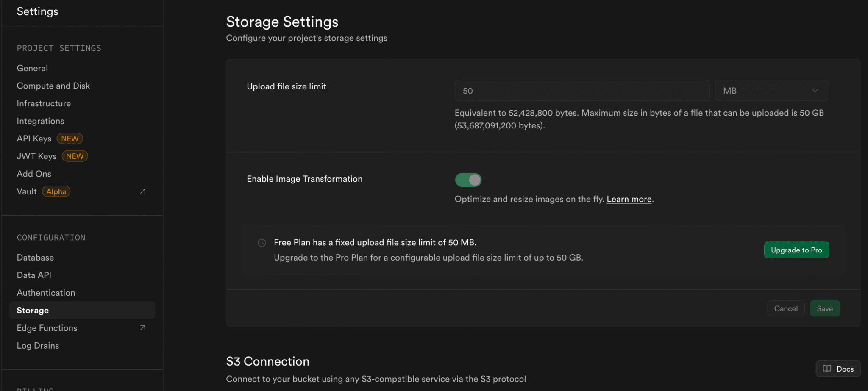Click the chevron arrow in the MB selector

[815, 91]
